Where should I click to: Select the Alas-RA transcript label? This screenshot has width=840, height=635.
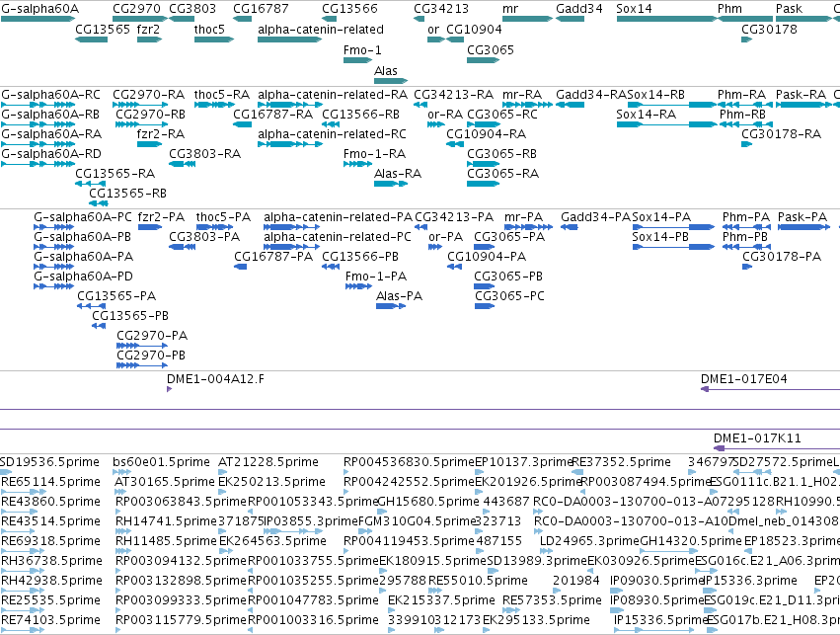click(398, 174)
